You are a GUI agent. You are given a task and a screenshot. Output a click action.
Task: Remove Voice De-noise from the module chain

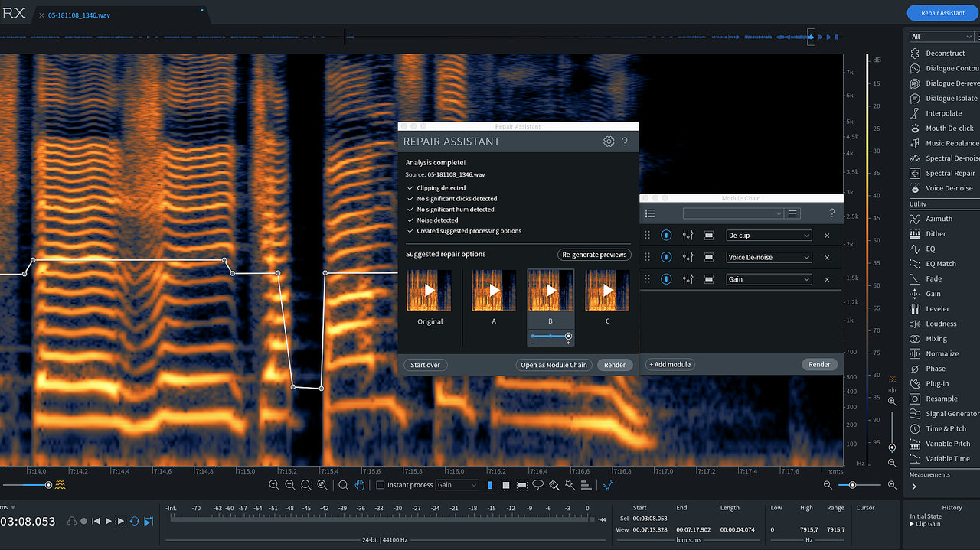click(x=827, y=257)
